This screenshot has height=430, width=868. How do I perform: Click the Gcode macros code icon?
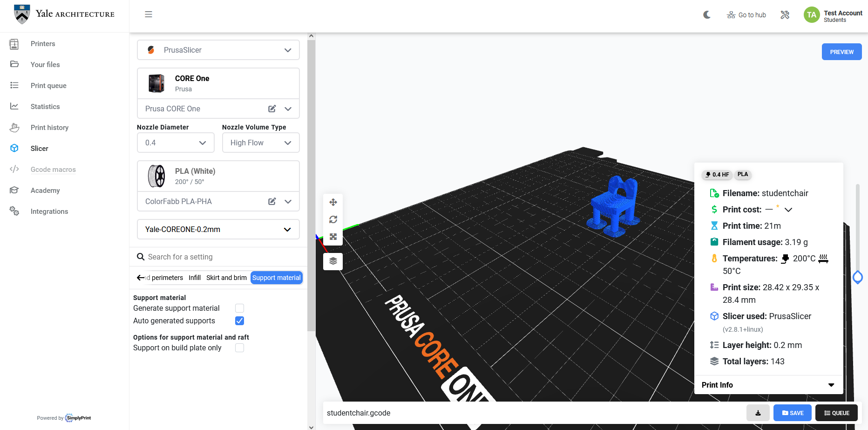14,169
